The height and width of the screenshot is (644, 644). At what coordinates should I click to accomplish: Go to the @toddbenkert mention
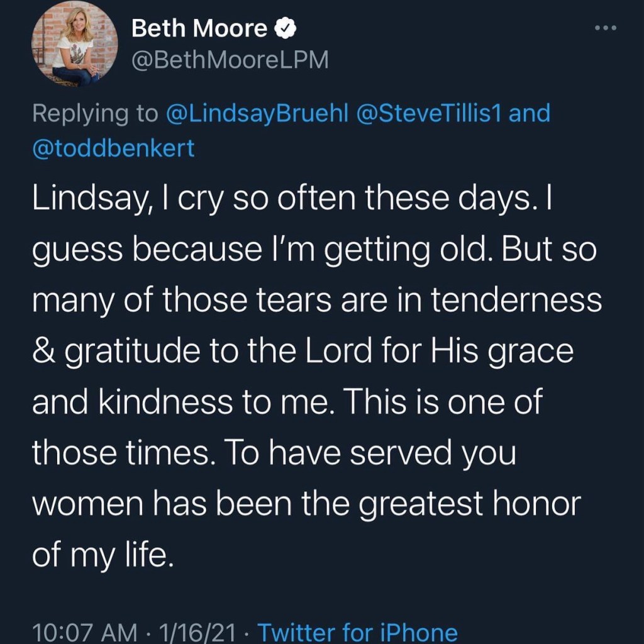(x=113, y=148)
